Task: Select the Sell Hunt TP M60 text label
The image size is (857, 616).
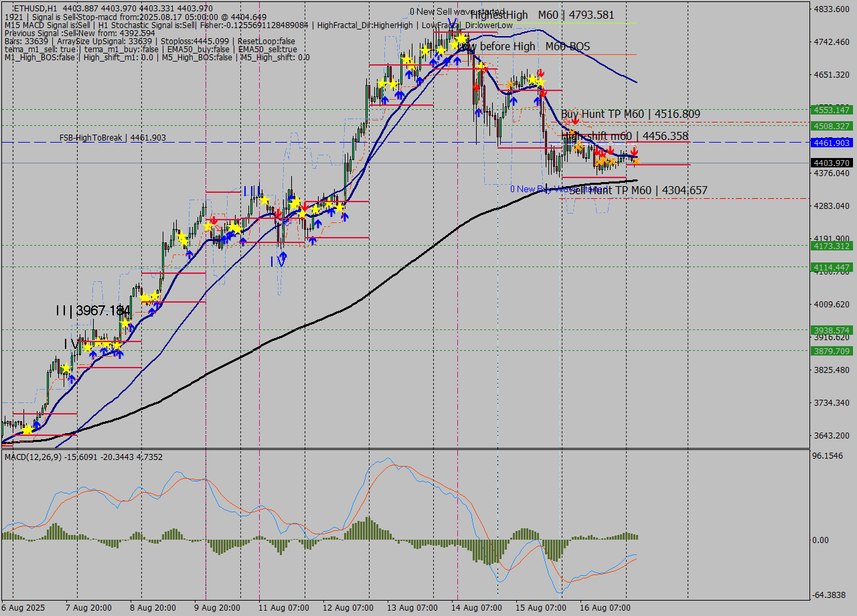Action: [x=637, y=191]
